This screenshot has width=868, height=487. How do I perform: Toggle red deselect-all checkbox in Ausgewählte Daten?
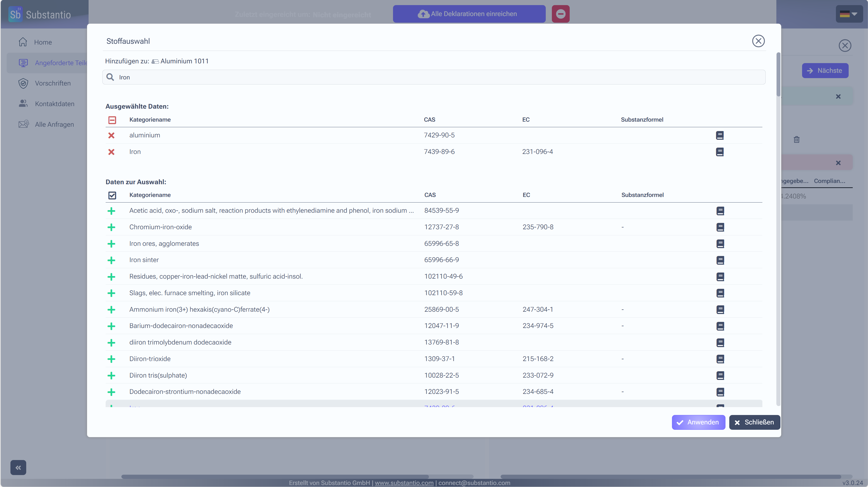(x=112, y=120)
